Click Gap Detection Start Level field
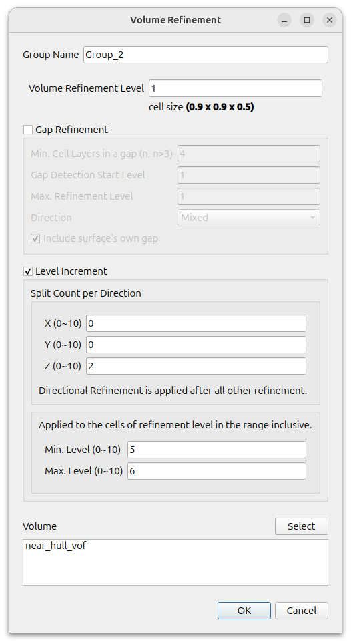Image resolution: width=351 pixels, height=644 pixels. (x=248, y=176)
